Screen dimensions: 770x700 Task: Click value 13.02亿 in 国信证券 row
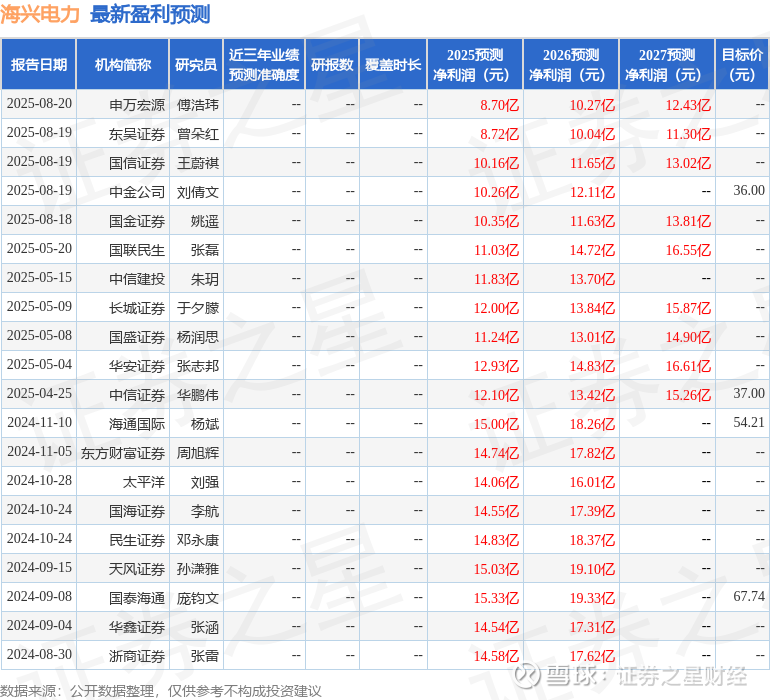coord(688,163)
